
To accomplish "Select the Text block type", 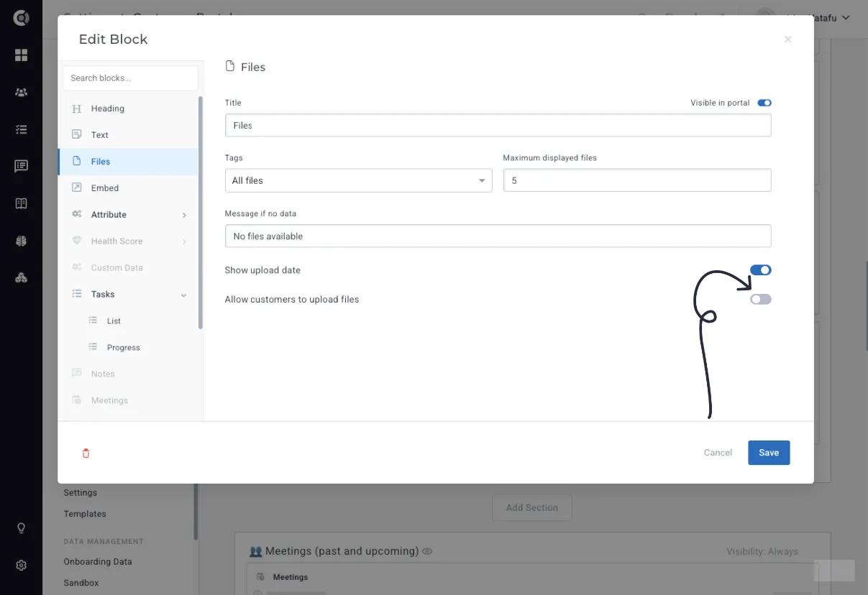I will pyautogui.click(x=128, y=135).
